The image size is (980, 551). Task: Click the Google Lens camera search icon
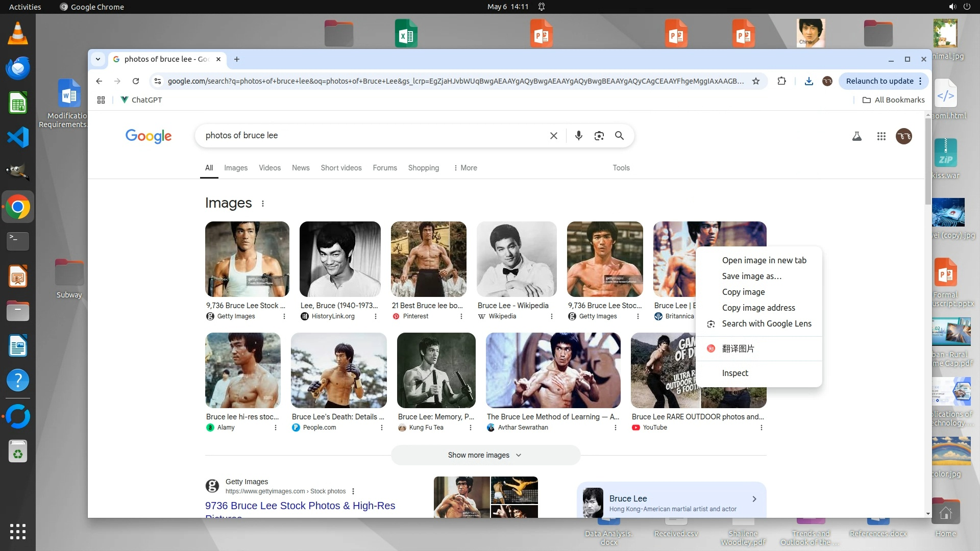(599, 136)
